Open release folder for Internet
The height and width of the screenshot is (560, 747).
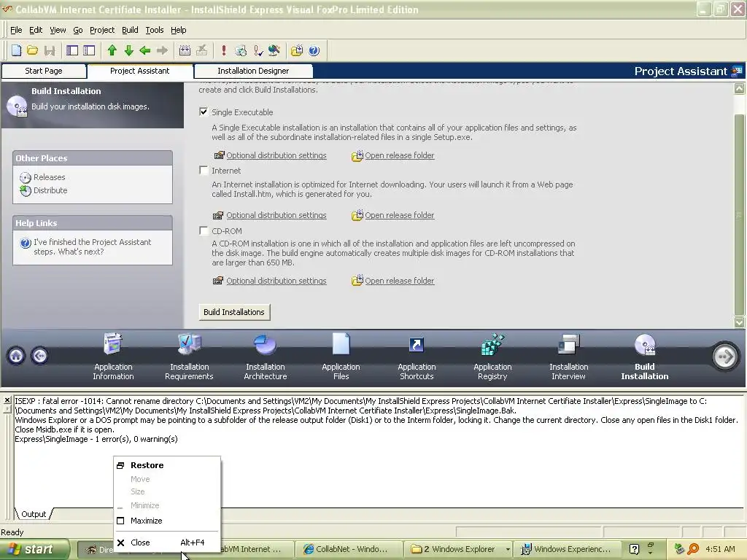pyautogui.click(x=400, y=215)
